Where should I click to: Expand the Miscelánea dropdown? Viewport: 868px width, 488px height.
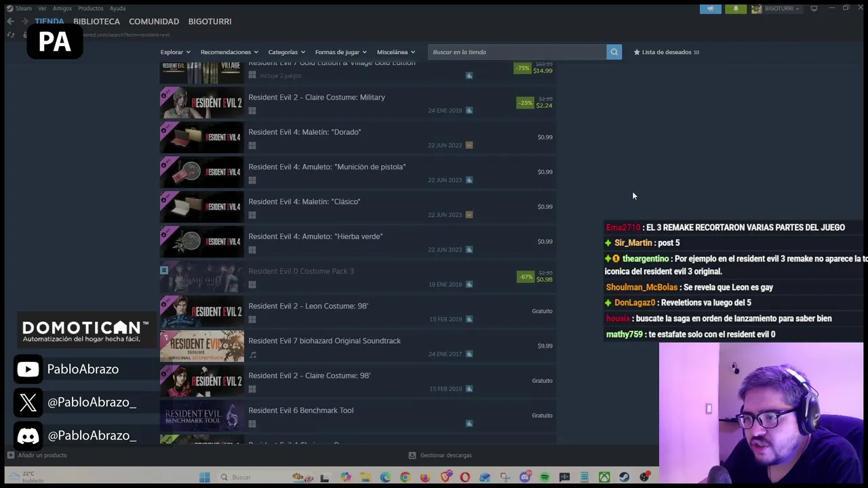[396, 52]
